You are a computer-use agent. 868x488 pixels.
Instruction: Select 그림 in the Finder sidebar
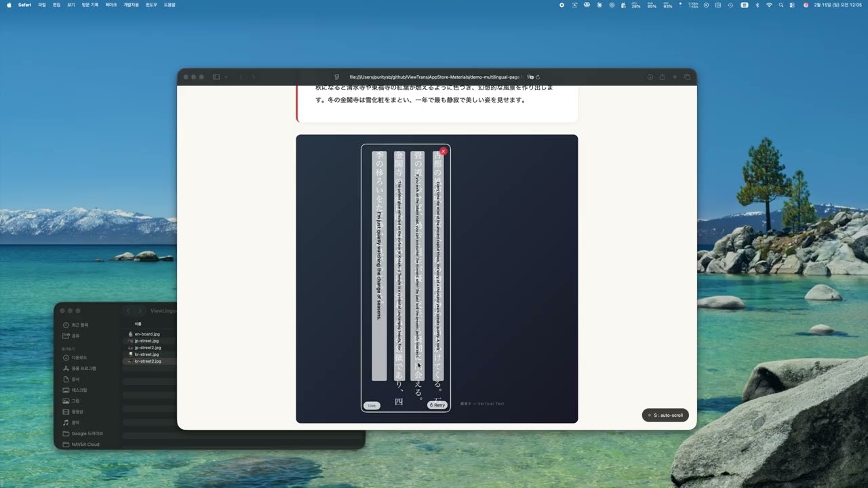tap(75, 401)
